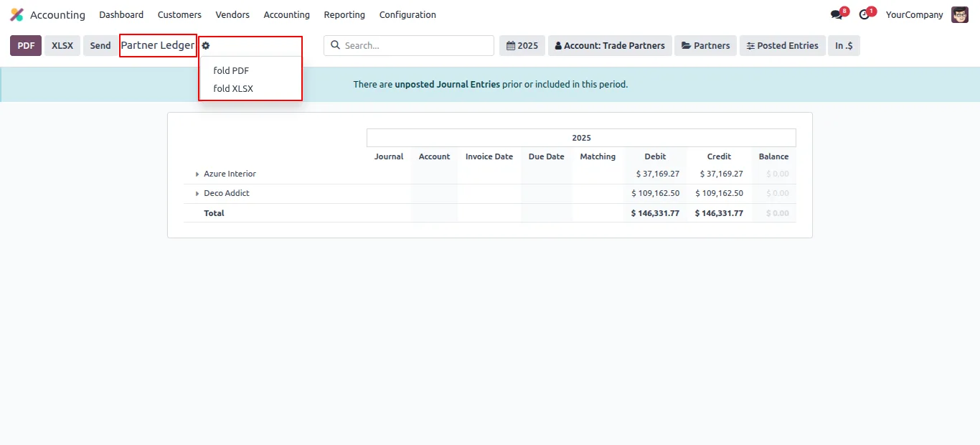Click the Due Date column header
The image size is (980, 445).
tap(546, 156)
